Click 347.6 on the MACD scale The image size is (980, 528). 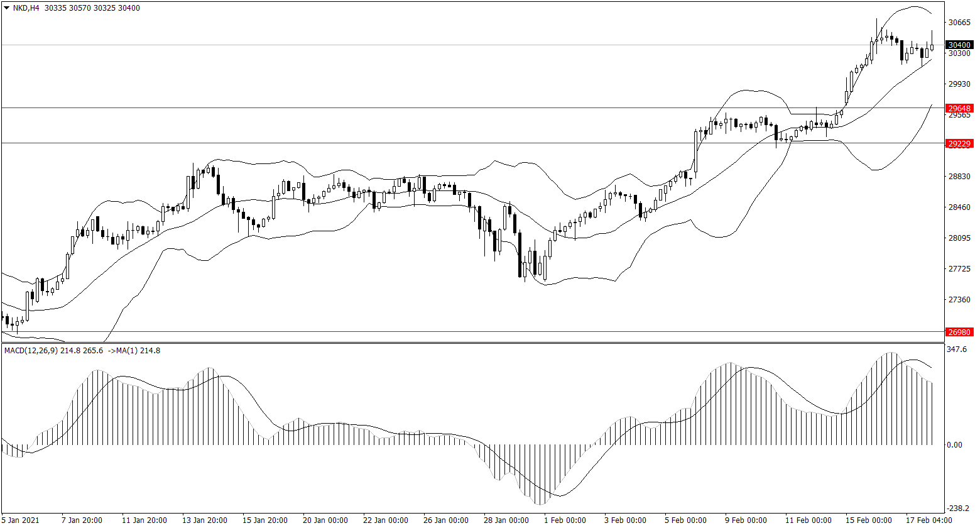[x=956, y=349]
